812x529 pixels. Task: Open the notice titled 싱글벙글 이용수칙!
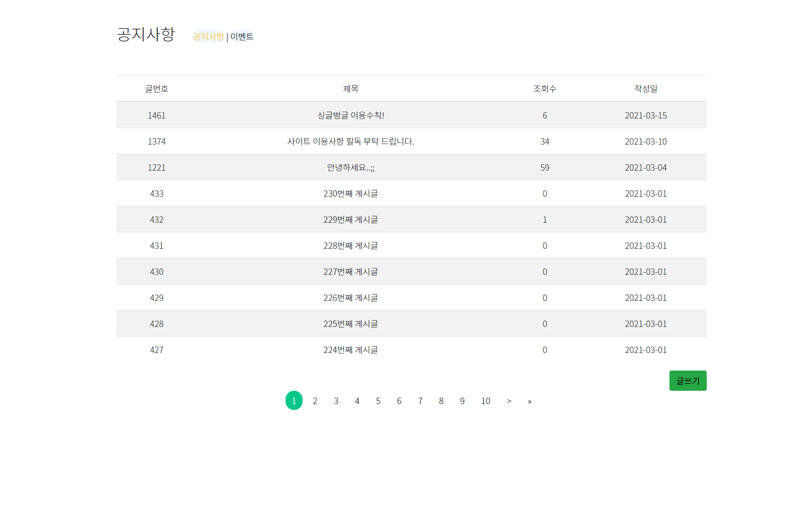[x=350, y=115]
